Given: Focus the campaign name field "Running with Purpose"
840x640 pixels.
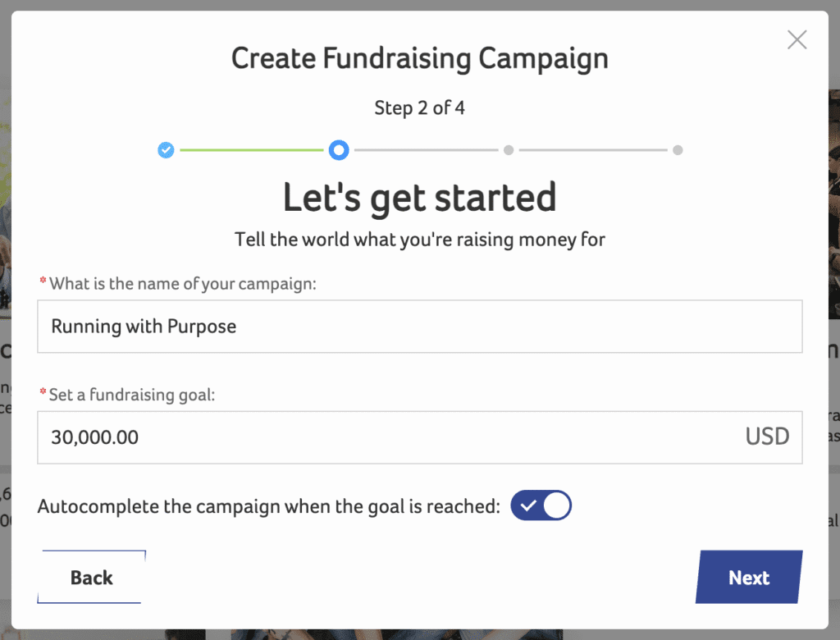Looking at the screenshot, I should click(418, 327).
